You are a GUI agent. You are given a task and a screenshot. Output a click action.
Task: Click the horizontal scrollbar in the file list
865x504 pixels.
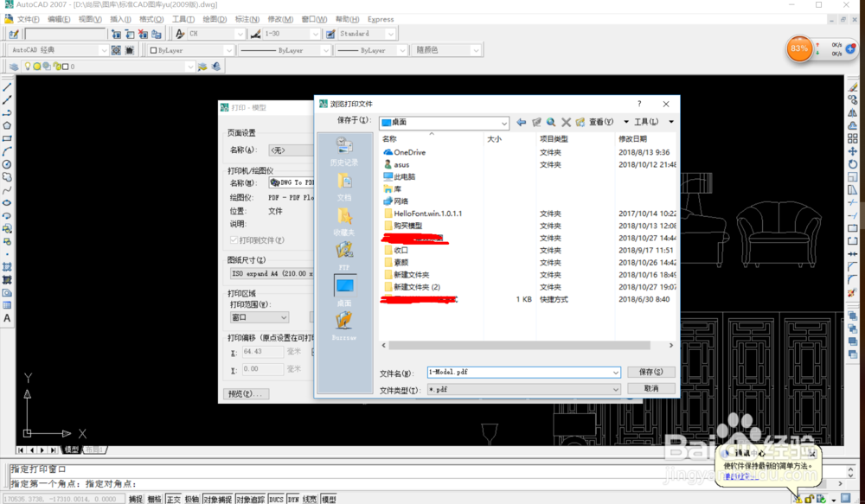(x=519, y=345)
